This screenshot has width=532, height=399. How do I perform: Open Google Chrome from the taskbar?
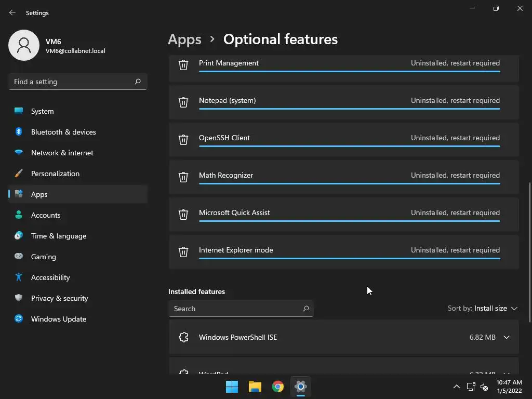coord(278,387)
